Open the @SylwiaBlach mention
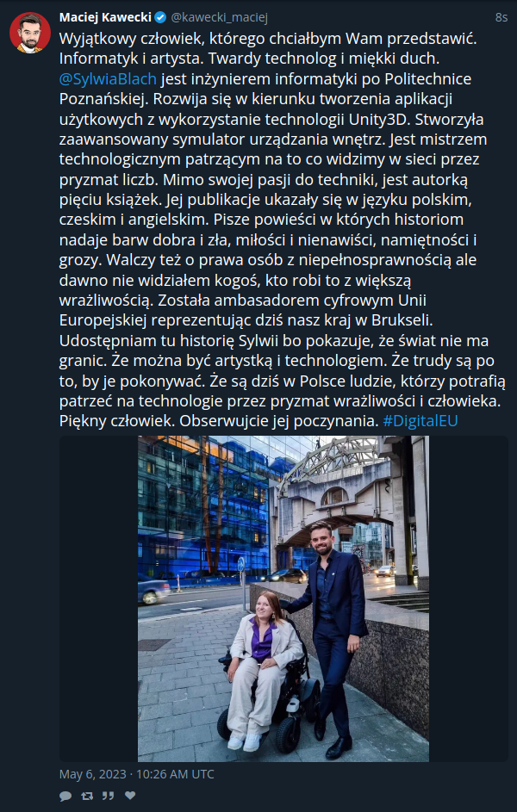The width and height of the screenshot is (517, 812). [x=108, y=78]
